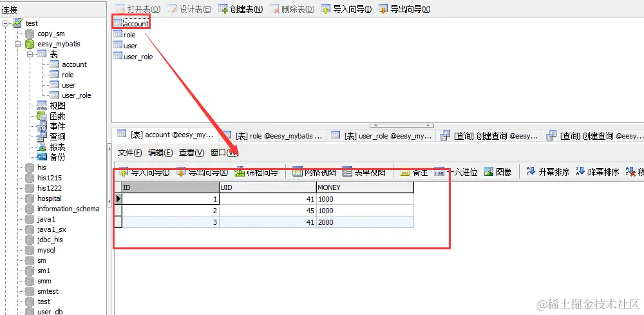The image size is (644, 315).
Task: Select the his1215 database
Action: pos(44,178)
